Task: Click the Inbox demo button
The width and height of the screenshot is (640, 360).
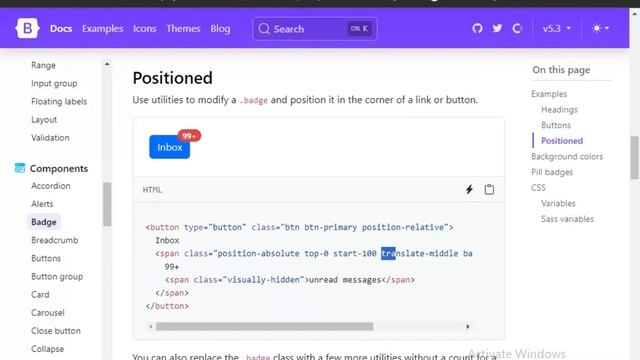Action: pyautogui.click(x=169, y=147)
